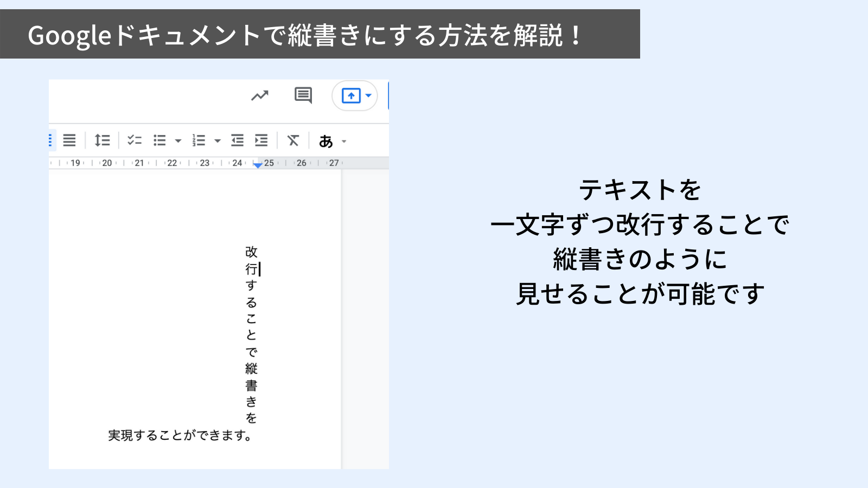Increase the paragraph indent

coord(261,140)
